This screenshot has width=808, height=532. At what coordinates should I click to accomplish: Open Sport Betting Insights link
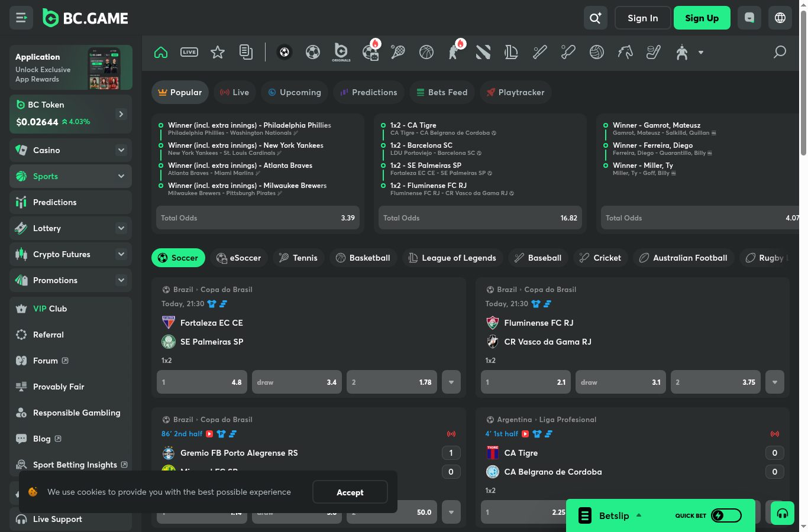(x=70, y=465)
